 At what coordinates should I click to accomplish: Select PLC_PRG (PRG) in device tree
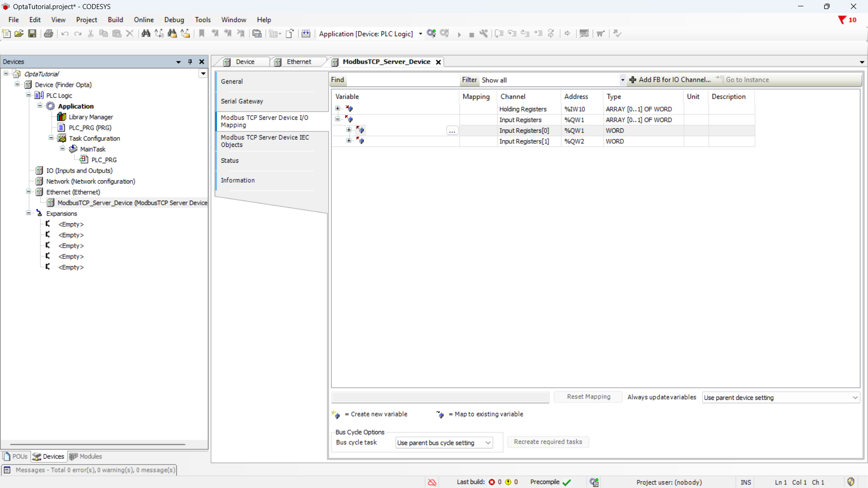point(90,128)
